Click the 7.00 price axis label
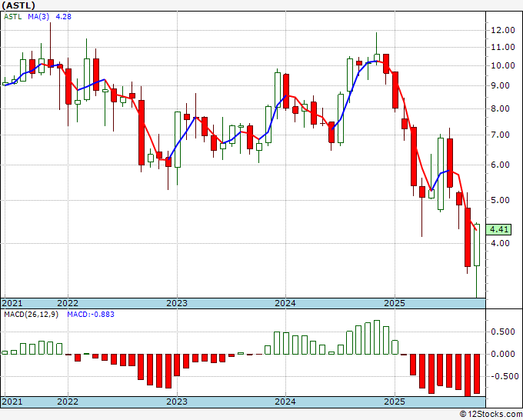The height and width of the screenshot is (420, 523). (x=501, y=135)
